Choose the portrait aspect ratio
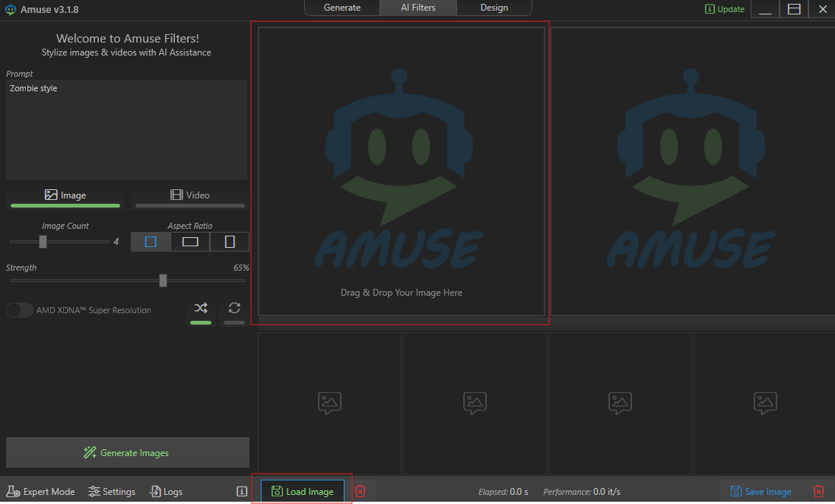This screenshot has height=504, width=835. 230,242
